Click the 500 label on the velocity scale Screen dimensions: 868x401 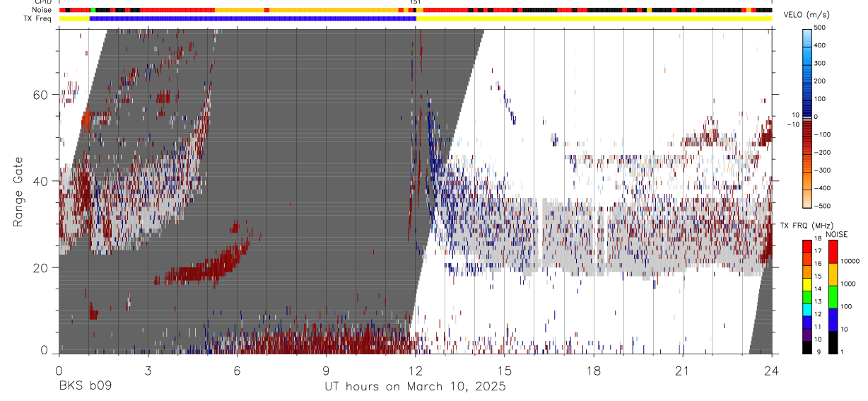[820, 28]
